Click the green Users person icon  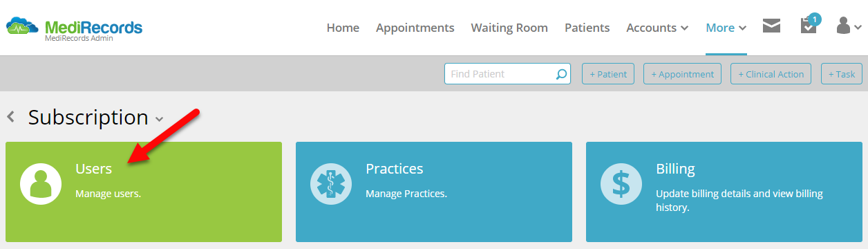41,183
